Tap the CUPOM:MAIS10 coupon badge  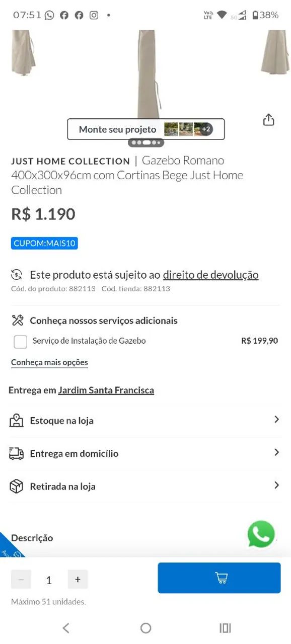44,244
